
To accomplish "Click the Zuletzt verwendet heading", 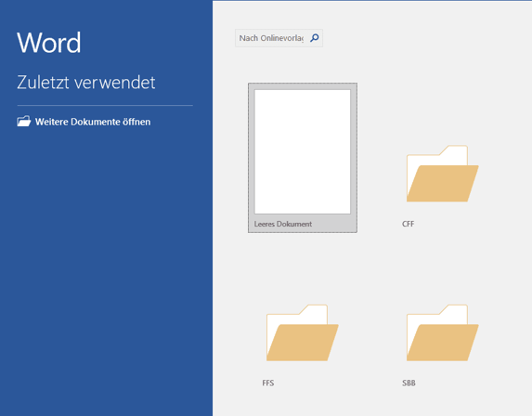I will (x=86, y=83).
